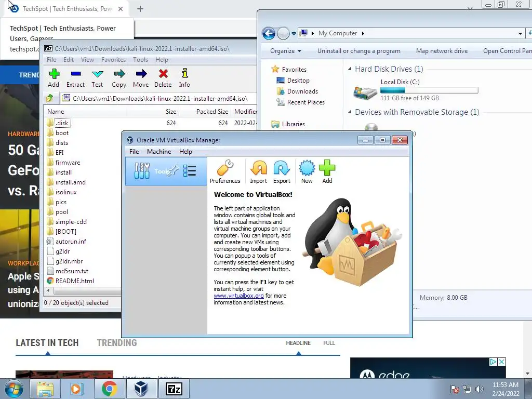The image size is (532, 399).
Task: Click the Action Center flag icon
Action: point(455,389)
